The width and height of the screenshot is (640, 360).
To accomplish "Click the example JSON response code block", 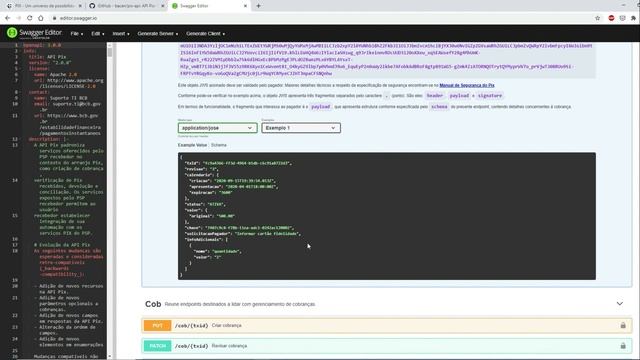I will point(387,216).
